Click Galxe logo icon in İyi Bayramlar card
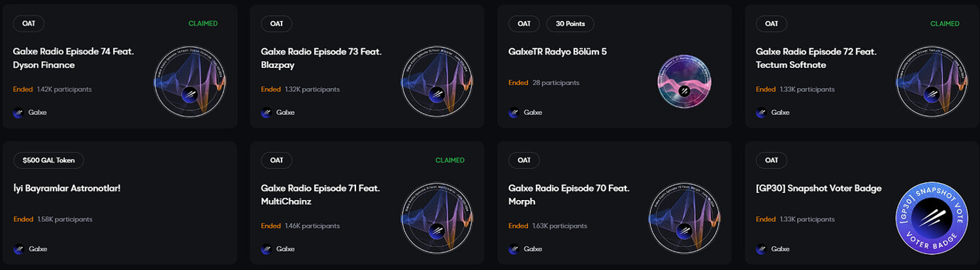The image size is (980, 270). (18, 249)
